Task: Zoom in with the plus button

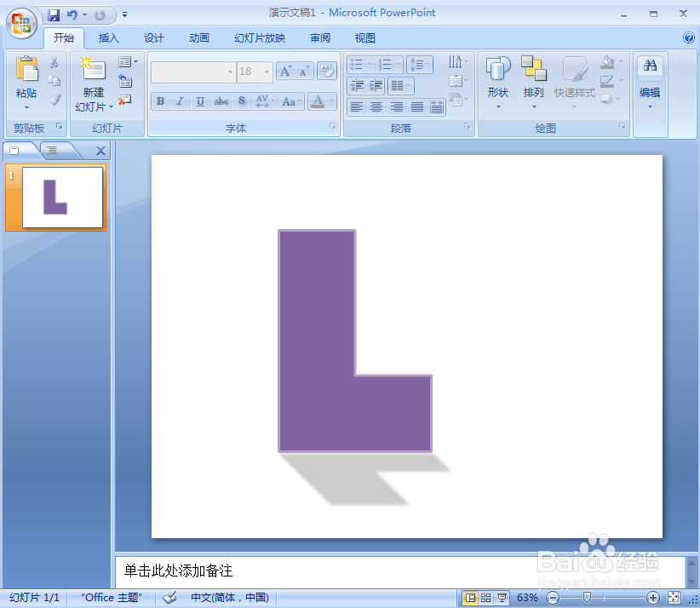Action: pos(652,597)
